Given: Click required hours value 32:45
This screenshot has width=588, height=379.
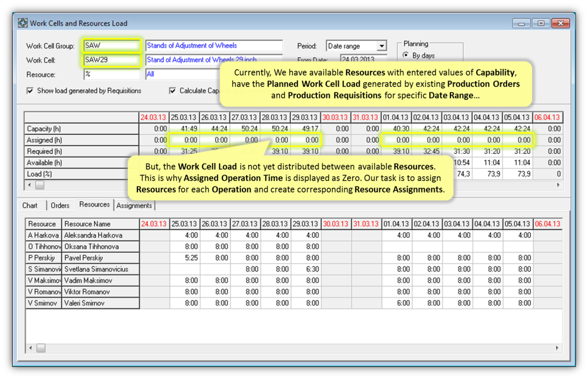Looking at the screenshot, I should pos(427,151).
